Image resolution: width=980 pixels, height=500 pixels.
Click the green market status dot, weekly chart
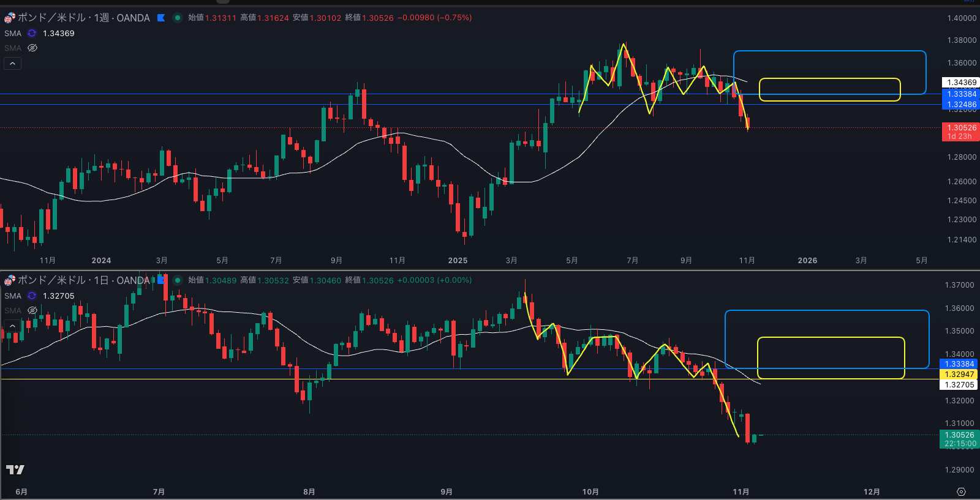tap(177, 18)
